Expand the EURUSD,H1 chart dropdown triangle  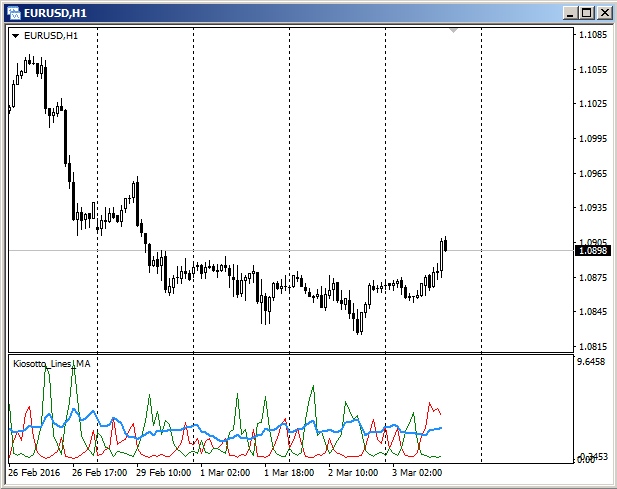(x=16, y=36)
